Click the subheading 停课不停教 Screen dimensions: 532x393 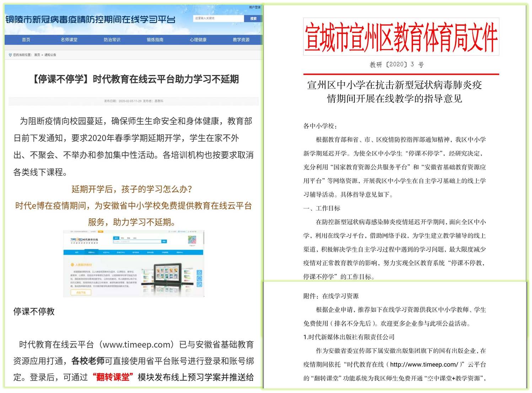34,312
